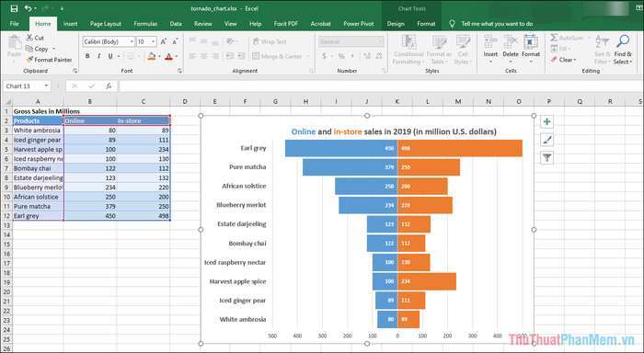Click the blue Pure matcha bar
This screenshot has height=353, width=644.
(x=350, y=167)
